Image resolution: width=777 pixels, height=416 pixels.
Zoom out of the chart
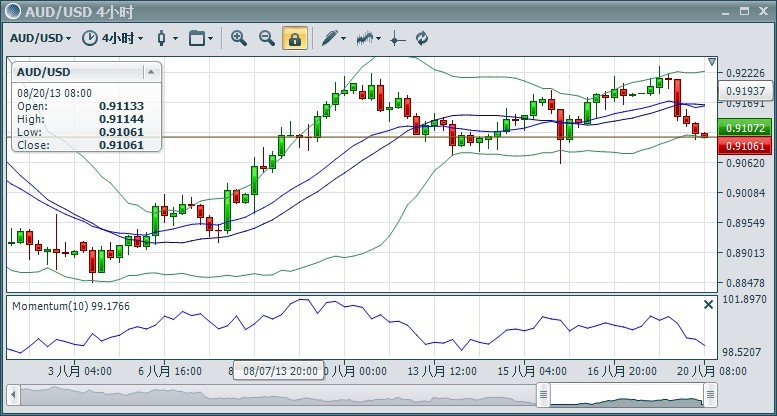tap(267, 38)
